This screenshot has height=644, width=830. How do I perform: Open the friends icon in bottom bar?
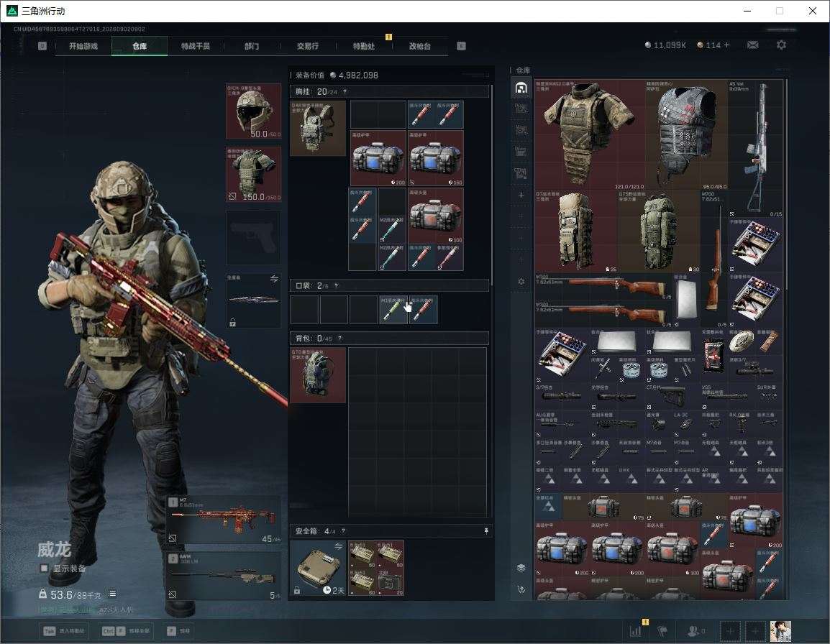pos(695,631)
